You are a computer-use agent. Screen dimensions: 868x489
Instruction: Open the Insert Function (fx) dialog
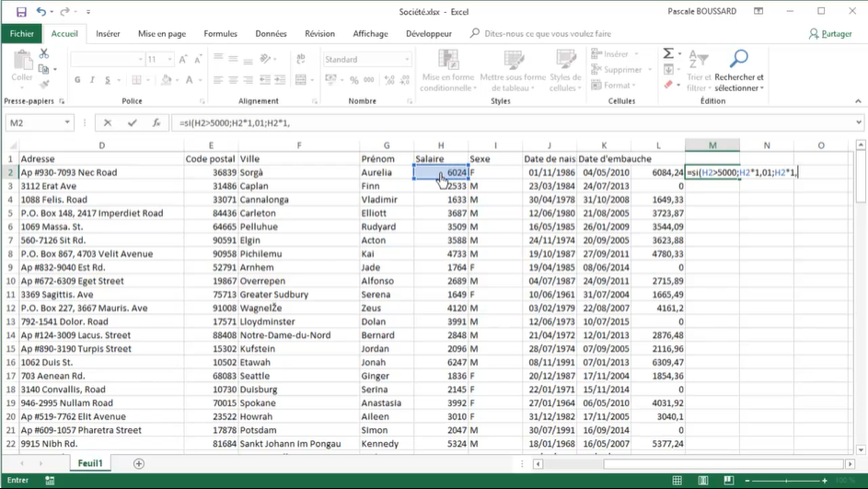pyautogui.click(x=156, y=122)
